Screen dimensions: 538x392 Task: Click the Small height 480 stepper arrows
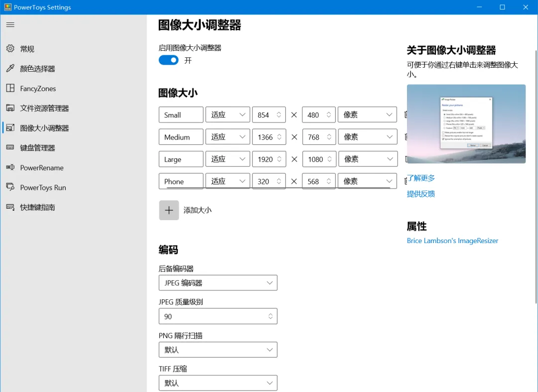(328, 115)
